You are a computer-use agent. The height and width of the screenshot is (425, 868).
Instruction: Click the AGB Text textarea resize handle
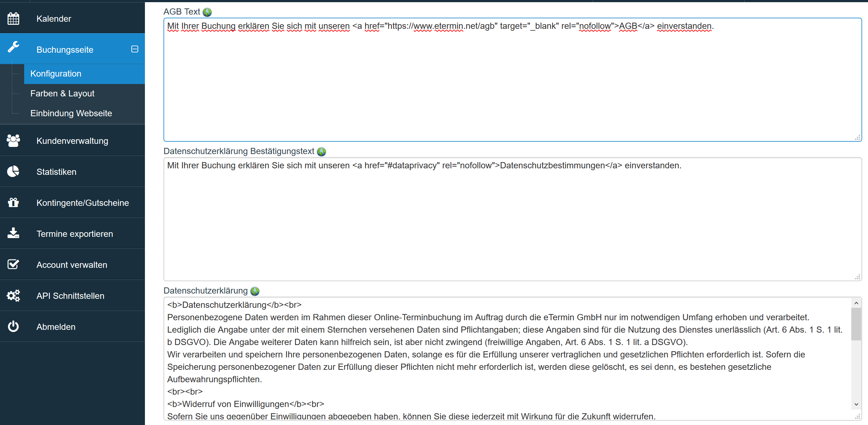857,137
